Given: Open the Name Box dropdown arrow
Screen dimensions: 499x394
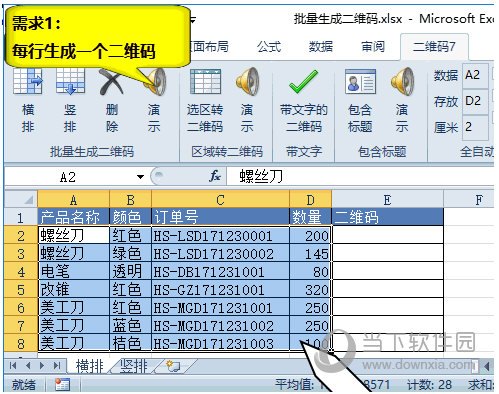Looking at the screenshot, I should tap(141, 176).
